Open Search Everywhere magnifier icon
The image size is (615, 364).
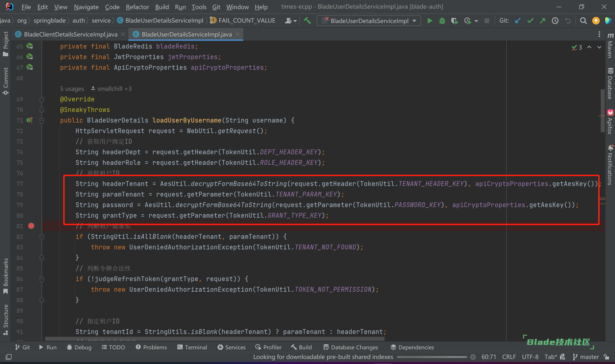pyautogui.click(x=583, y=21)
